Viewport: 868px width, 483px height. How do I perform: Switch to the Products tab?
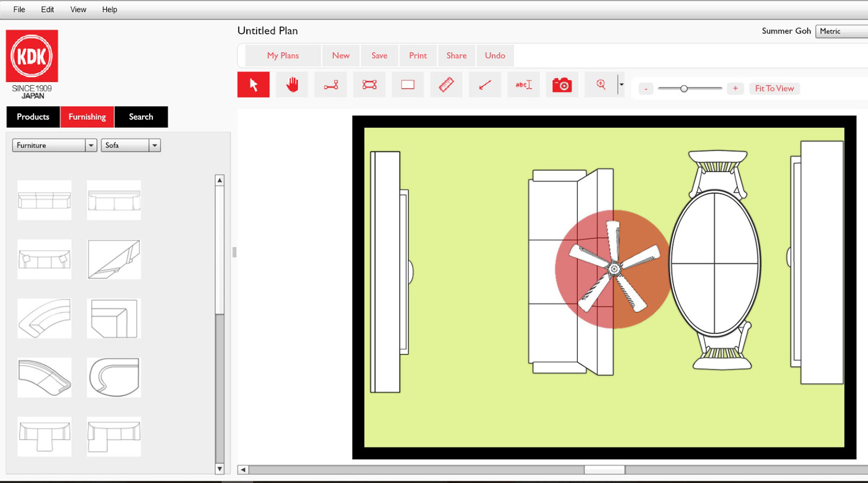[x=33, y=117]
